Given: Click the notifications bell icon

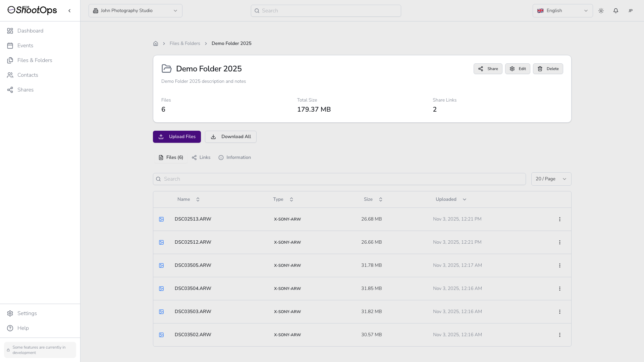Looking at the screenshot, I should [x=615, y=11].
